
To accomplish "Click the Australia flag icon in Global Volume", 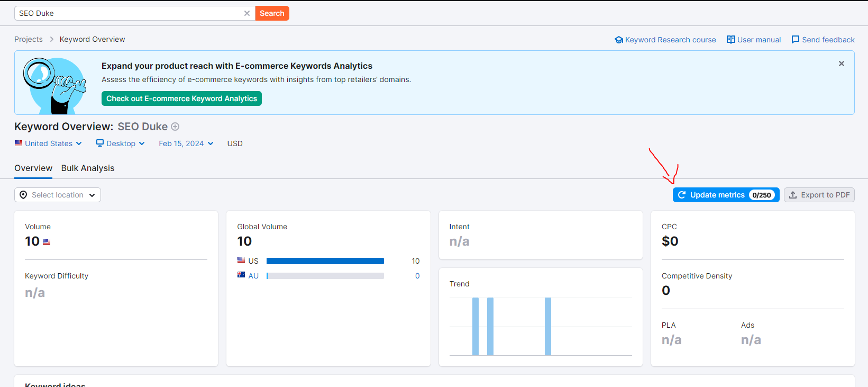I will 241,275.
